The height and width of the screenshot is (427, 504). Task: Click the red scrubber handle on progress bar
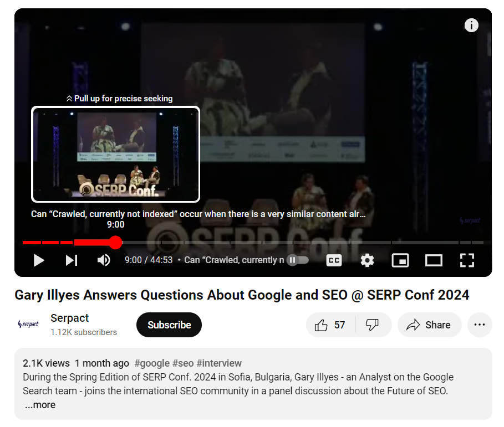[115, 243]
